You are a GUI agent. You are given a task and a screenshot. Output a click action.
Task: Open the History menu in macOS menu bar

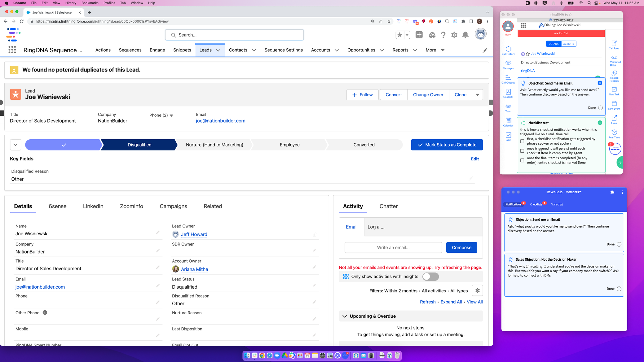(x=70, y=3)
